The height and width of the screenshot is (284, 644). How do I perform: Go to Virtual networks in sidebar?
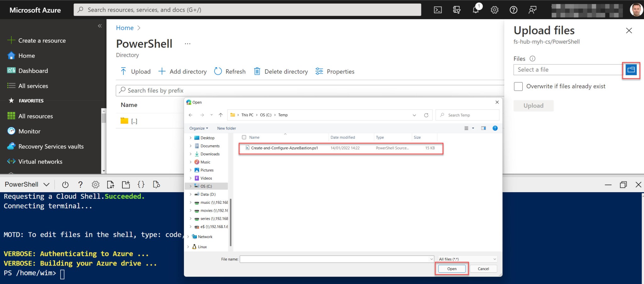(x=40, y=162)
